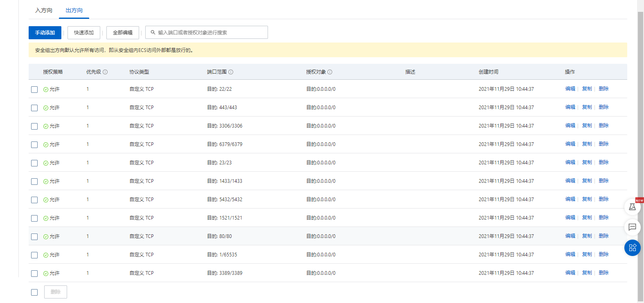Click 删除 for the 1/65535 rule
644x303 pixels.
(604, 254)
